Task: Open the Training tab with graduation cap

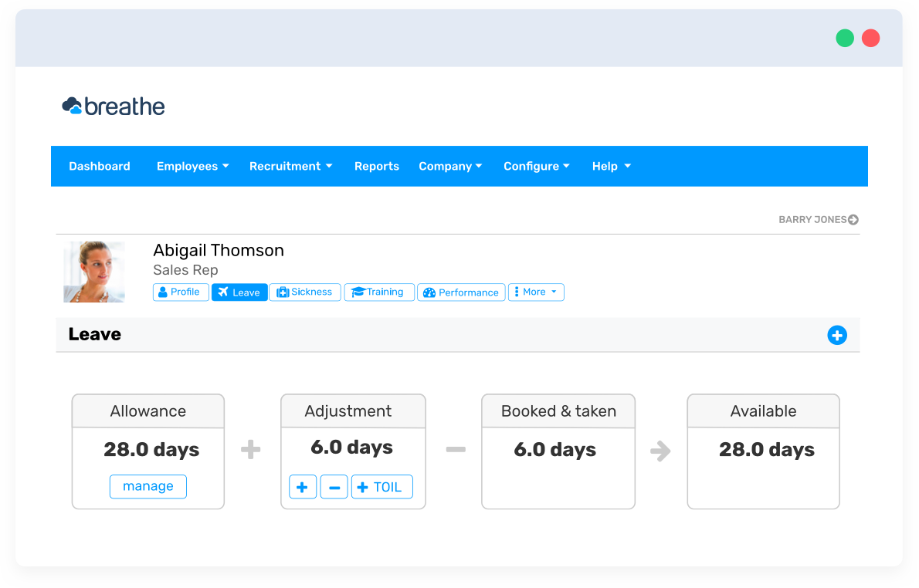Action: pos(378,292)
